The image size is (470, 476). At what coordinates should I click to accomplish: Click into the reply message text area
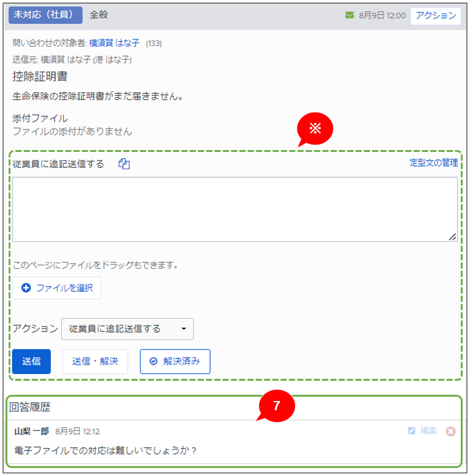pos(233,209)
